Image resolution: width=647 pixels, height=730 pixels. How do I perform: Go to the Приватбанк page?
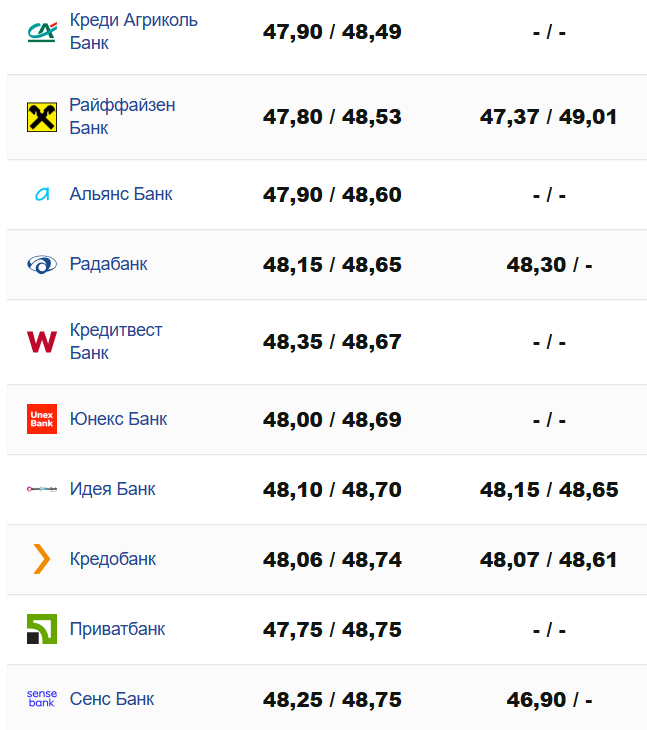point(117,629)
